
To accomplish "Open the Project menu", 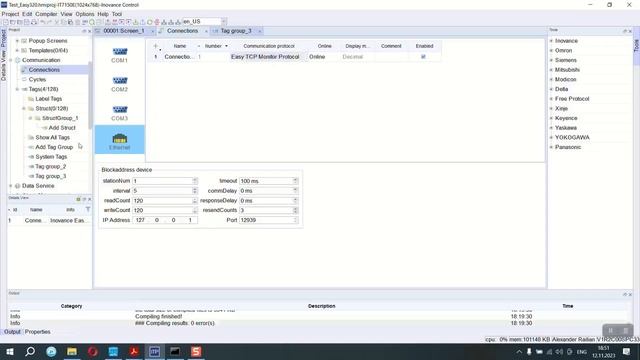I will pyautogui.click(x=10, y=14).
